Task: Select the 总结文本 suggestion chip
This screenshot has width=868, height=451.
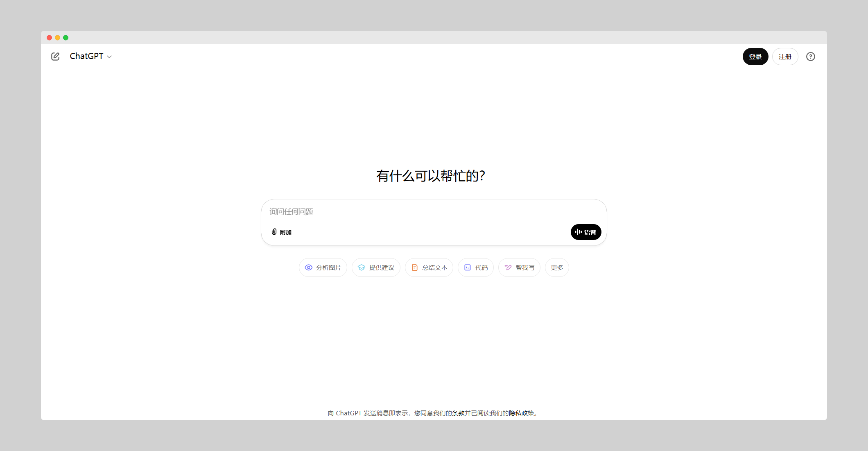Action: [x=429, y=267]
